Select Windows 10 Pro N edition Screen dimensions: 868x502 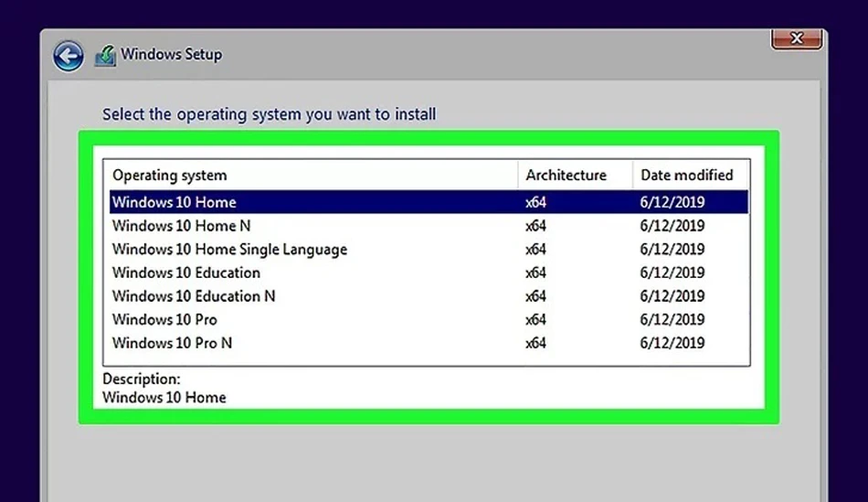pos(429,343)
